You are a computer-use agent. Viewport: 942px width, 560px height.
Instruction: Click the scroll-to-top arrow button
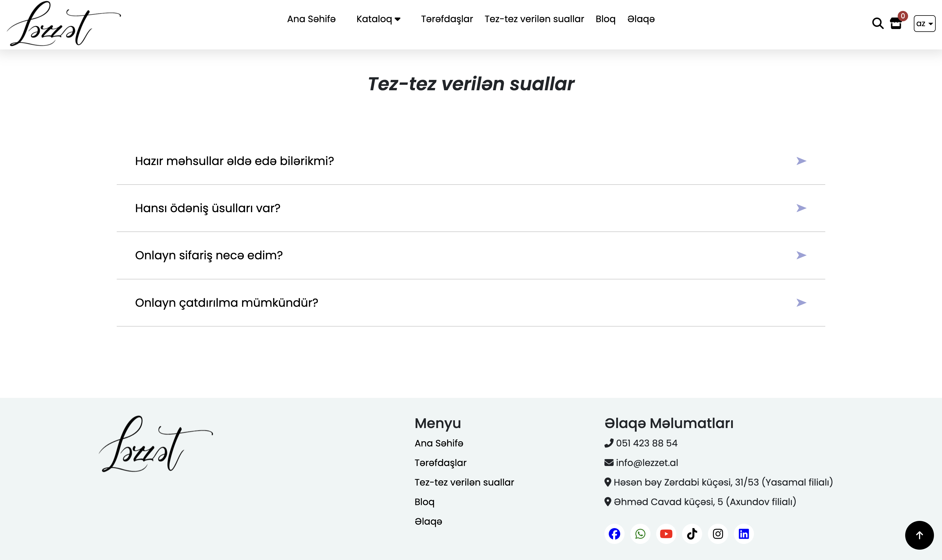click(919, 535)
